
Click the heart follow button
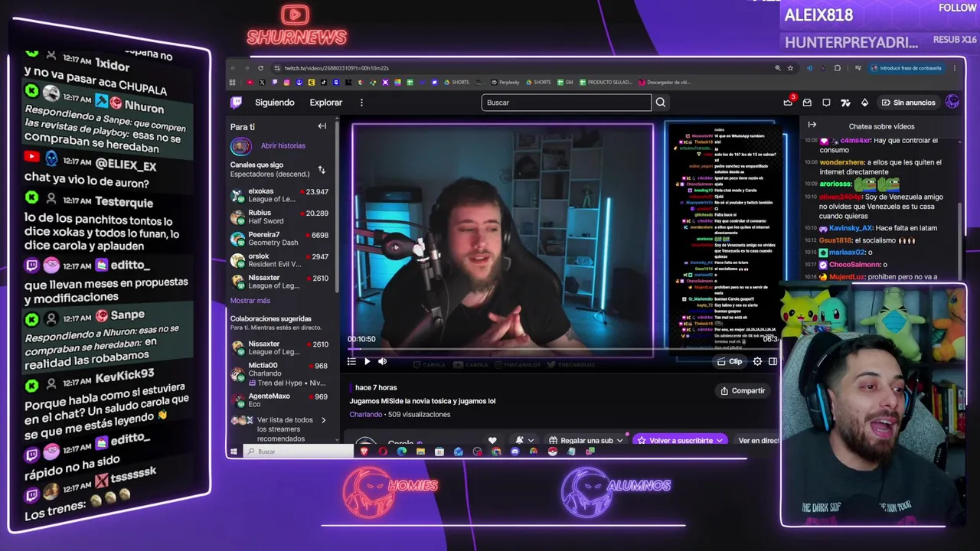pos(492,440)
